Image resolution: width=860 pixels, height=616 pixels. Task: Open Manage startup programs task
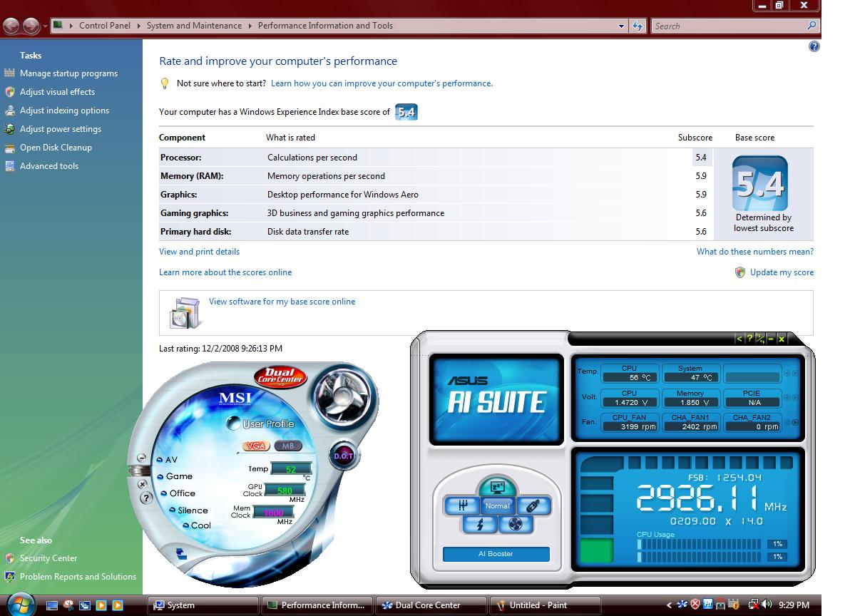(x=68, y=73)
